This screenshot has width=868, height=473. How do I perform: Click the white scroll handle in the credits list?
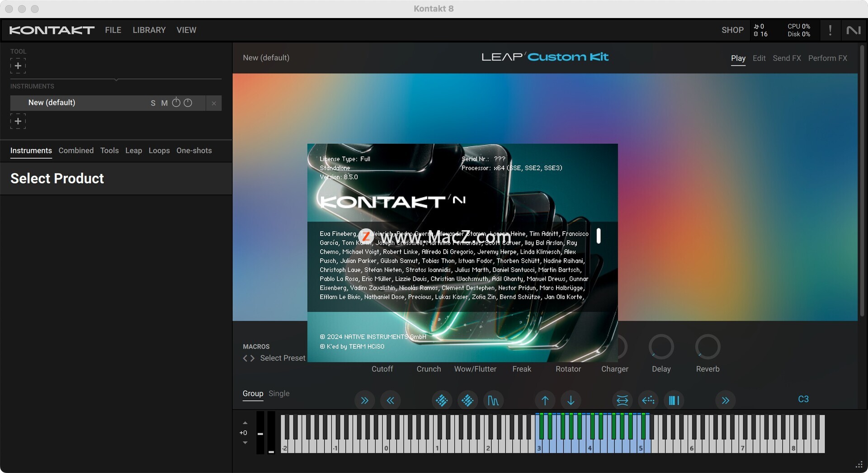coord(599,236)
